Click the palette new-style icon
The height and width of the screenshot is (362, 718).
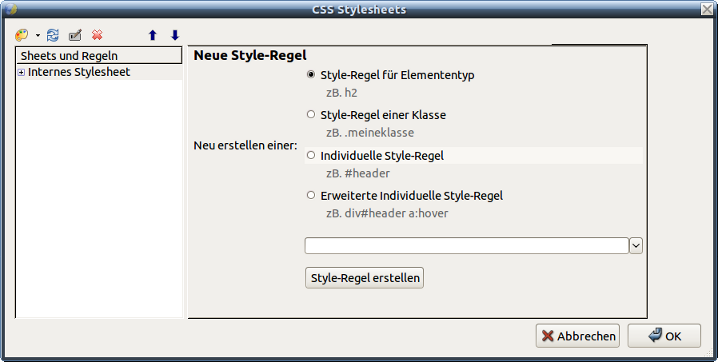click(x=22, y=35)
